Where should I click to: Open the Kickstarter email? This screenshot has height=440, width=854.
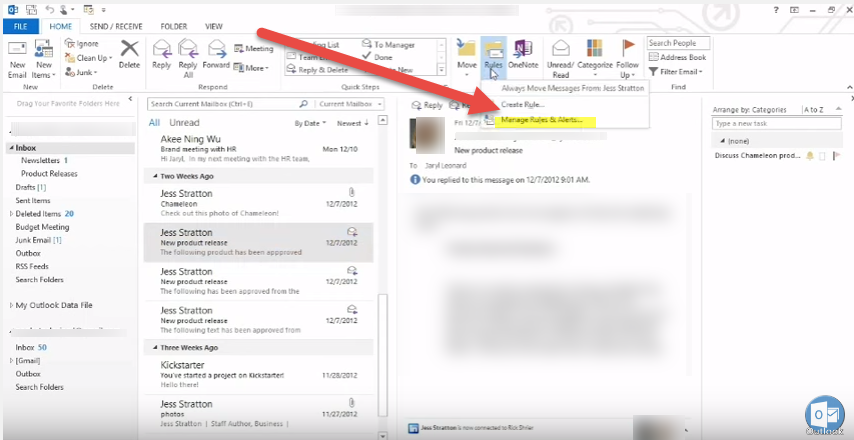259,375
